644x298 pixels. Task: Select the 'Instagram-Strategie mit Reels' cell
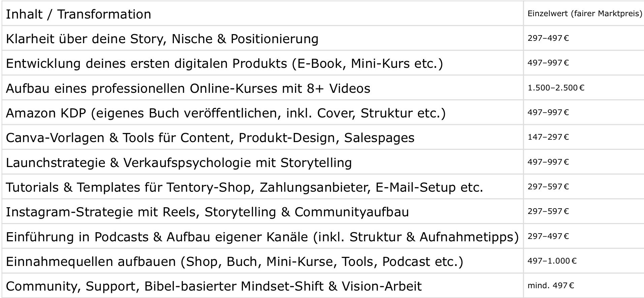[x=263, y=211]
